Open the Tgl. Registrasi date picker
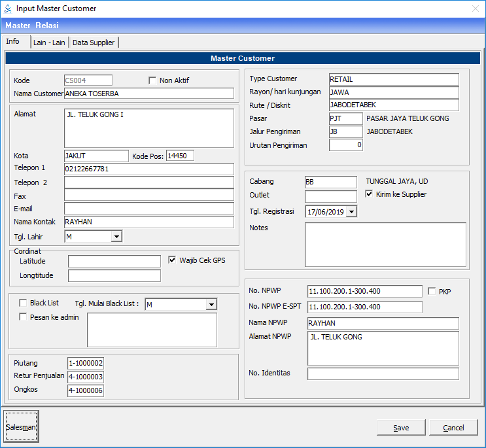 coord(352,211)
